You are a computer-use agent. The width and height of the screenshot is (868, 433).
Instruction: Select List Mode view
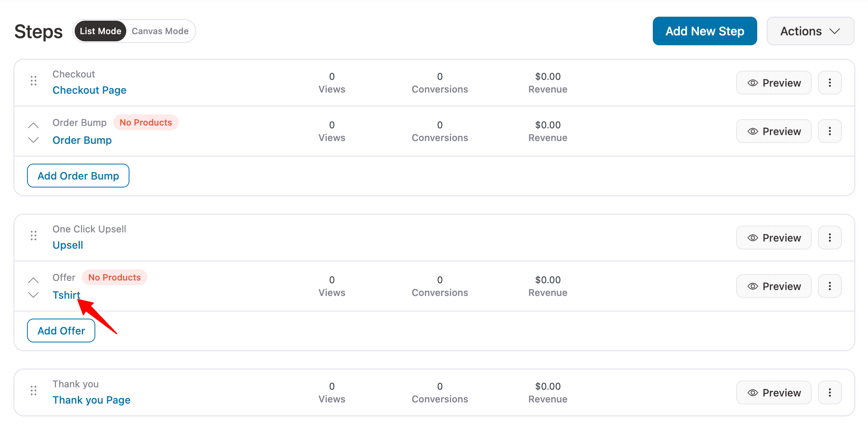point(100,31)
